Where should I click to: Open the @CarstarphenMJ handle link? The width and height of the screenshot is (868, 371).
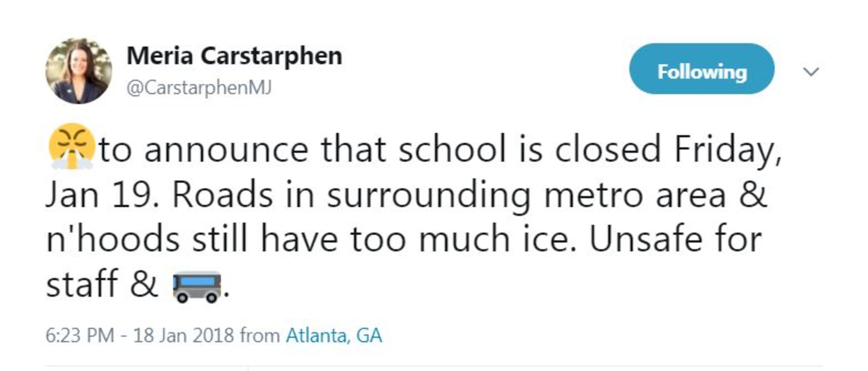(x=199, y=88)
